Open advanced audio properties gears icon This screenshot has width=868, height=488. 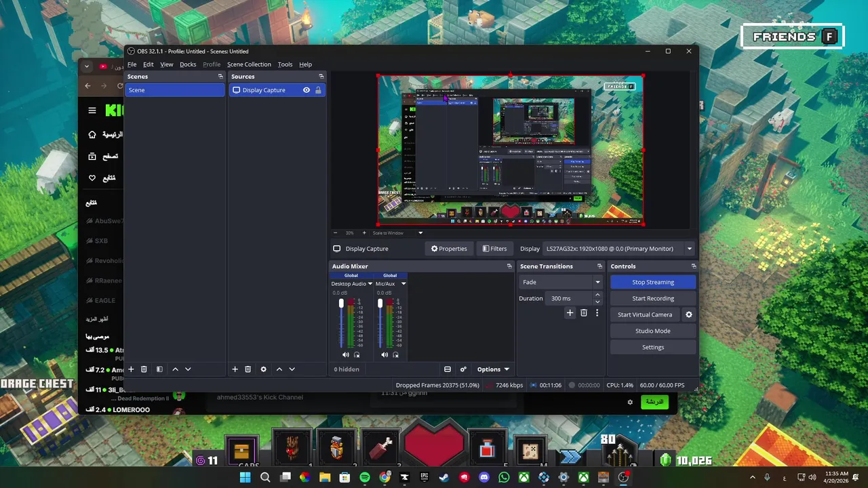click(x=463, y=369)
